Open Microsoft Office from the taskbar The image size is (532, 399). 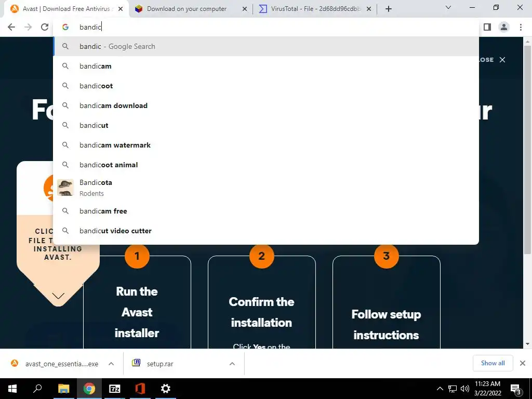click(140, 389)
